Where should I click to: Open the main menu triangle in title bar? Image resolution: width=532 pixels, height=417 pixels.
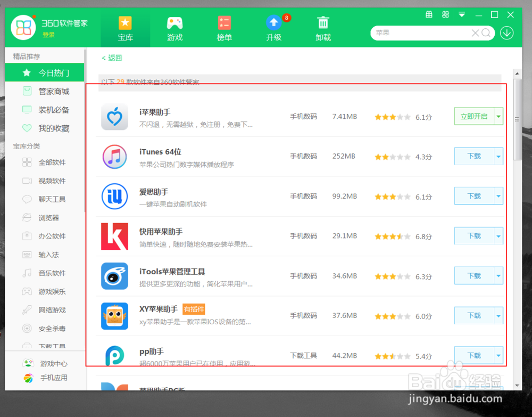pos(462,14)
